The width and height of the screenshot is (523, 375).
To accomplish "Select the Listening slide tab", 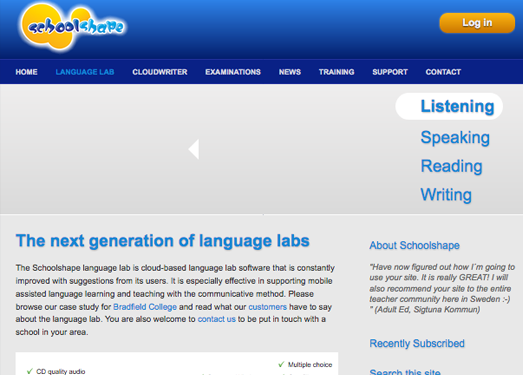I will coord(449,106).
